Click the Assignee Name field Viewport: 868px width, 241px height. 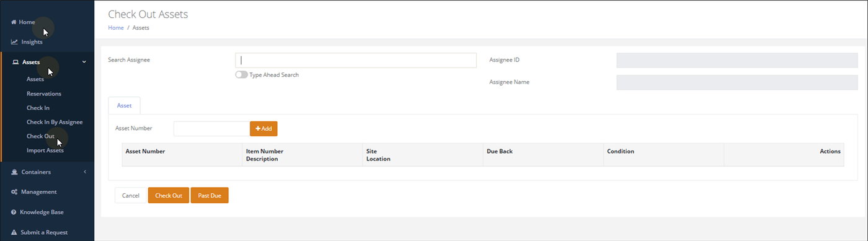[x=737, y=82]
